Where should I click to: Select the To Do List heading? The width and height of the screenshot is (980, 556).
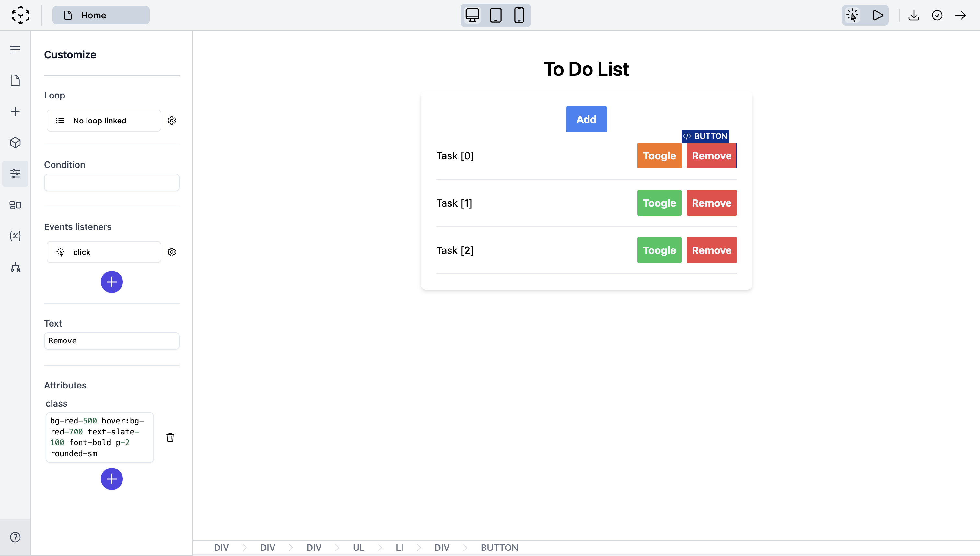click(x=586, y=69)
